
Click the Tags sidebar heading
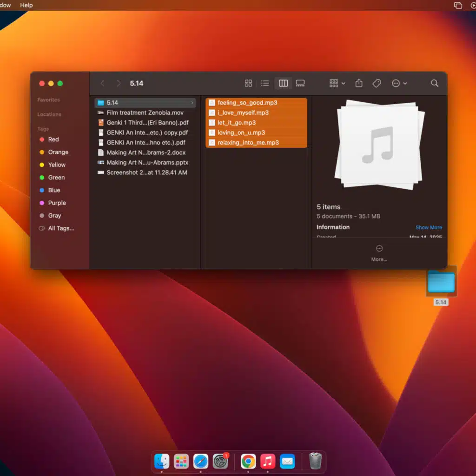pyautogui.click(x=43, y=129)
